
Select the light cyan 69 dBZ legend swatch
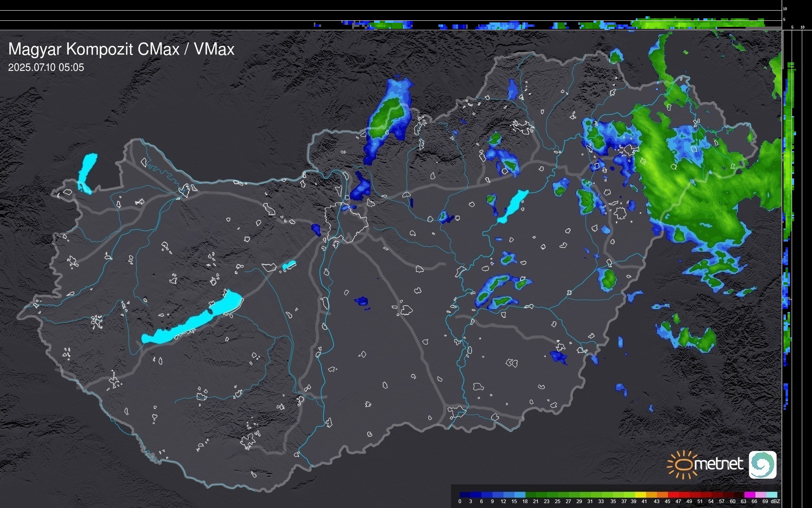[x=771, y=495]
